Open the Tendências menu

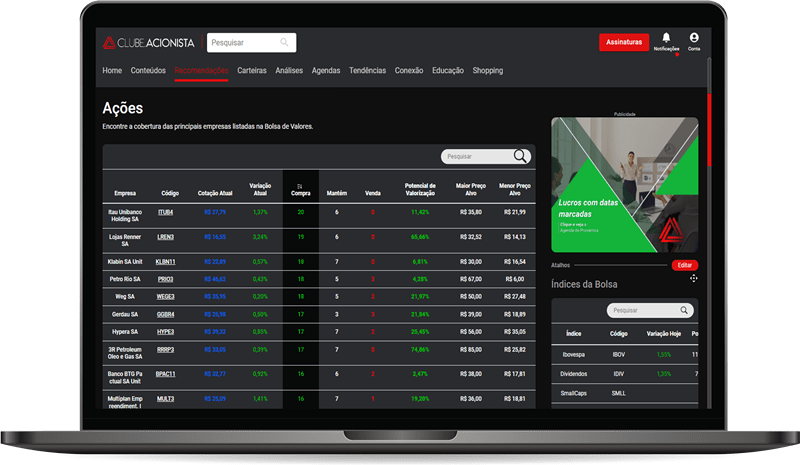(367, 70)
